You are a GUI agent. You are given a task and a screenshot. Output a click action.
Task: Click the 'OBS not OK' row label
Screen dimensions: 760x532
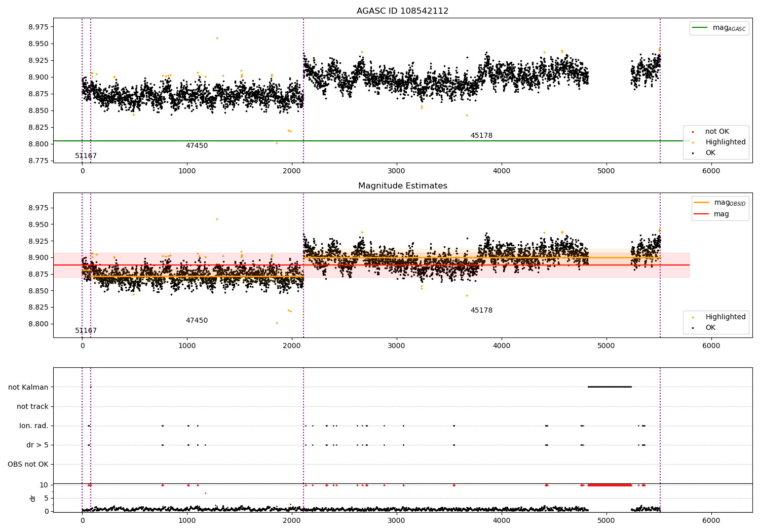click(28, 465)
